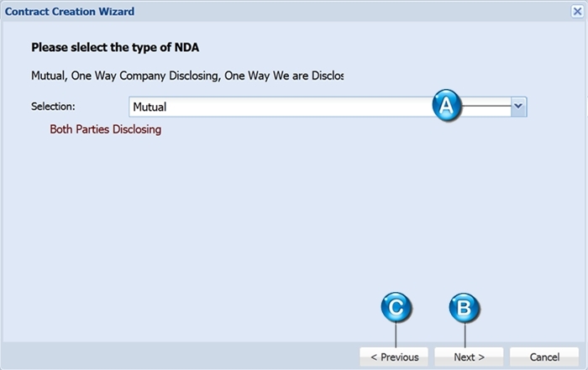Advance the wizard with Next button
The image size is (588, 370).
click(x=469, y=357)
